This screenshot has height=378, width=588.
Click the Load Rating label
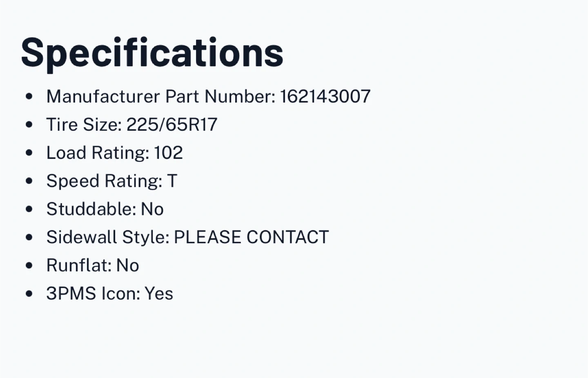[98, 153]
